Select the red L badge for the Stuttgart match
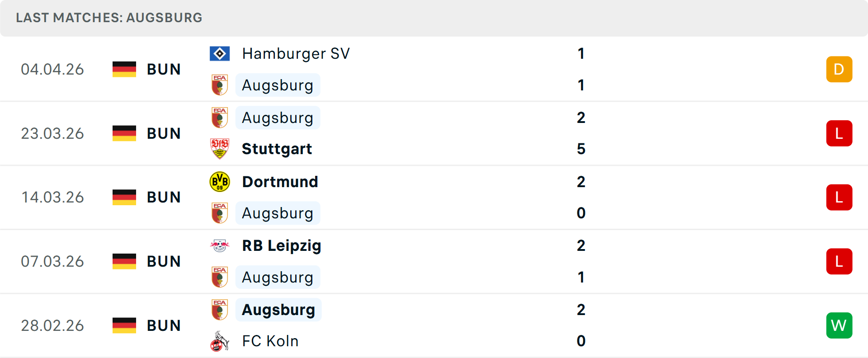Image resolution: width=868 pixels, height=358 pixels. (x=839, y=133)
